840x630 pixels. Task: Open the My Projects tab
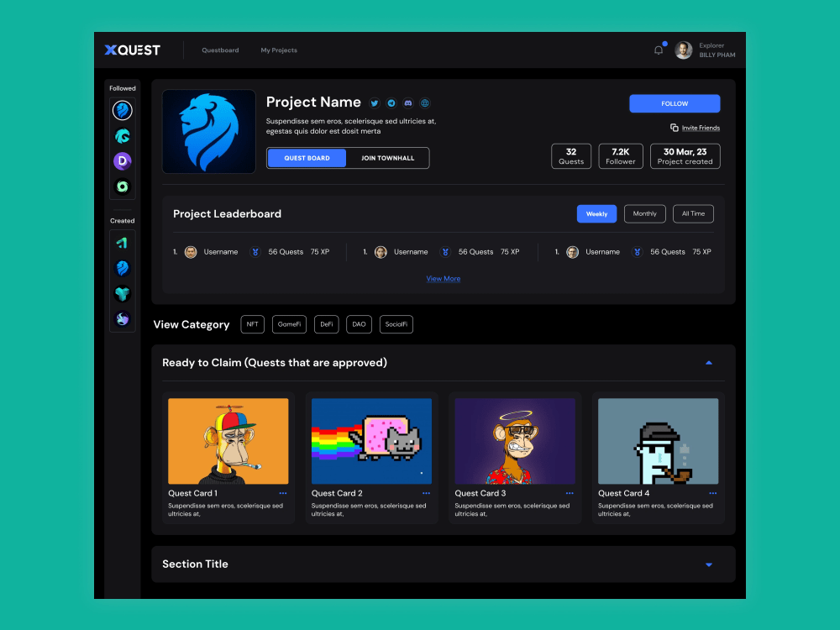(279, 50)
